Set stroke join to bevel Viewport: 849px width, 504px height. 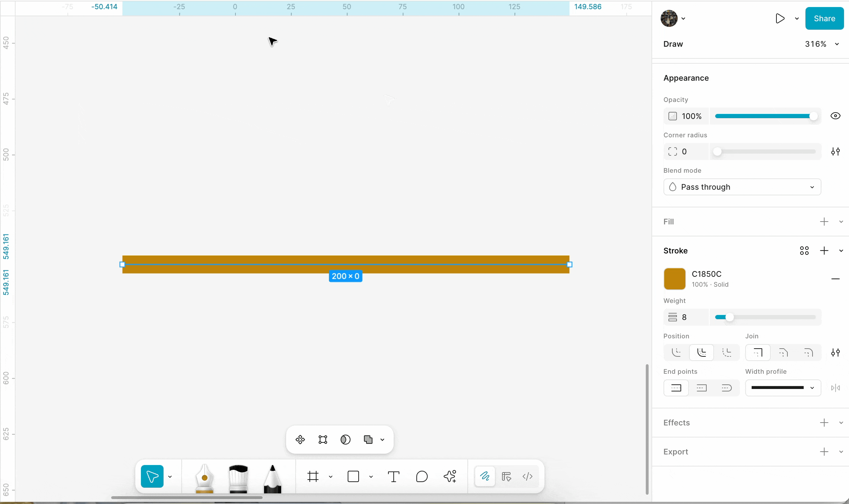point(783,353)
